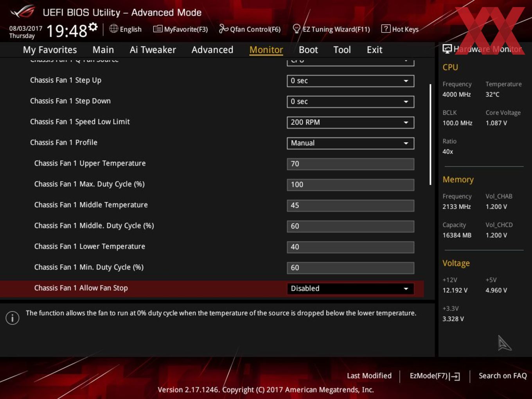Click the 08/03/2017 Thursday date
The width and height of the screenshot is (532, 399).
26,32
